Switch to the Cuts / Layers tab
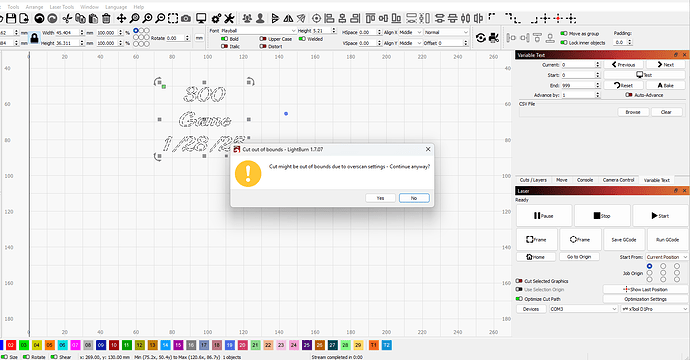The image size is (690, 360). (x=533, y=180)
